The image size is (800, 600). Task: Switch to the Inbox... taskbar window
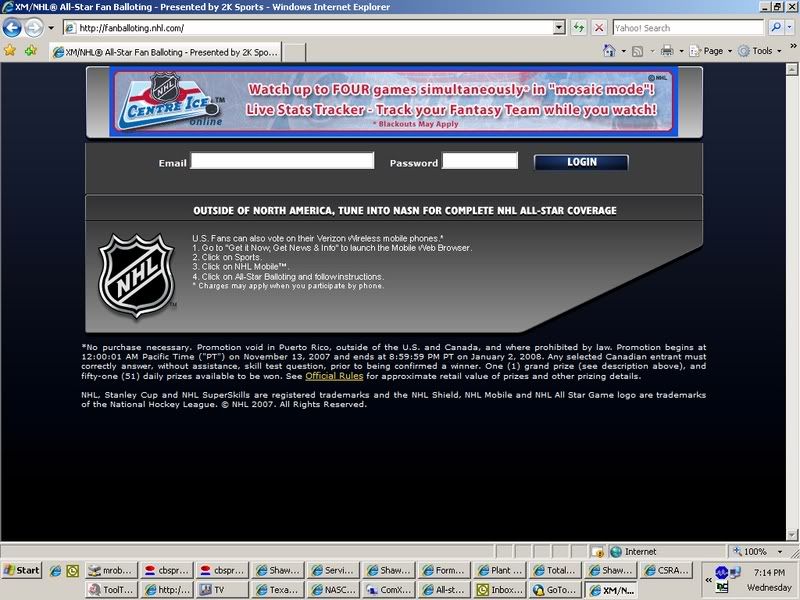[x=499, y=590]
